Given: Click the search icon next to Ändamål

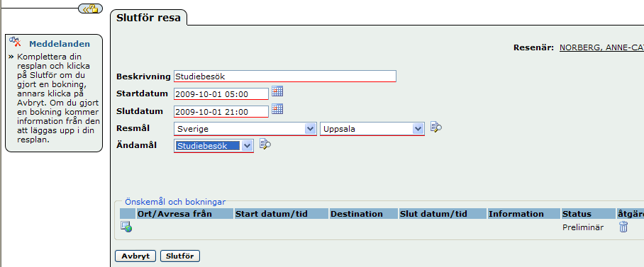Looking at the screenshot, I should [x=265, y=144].
